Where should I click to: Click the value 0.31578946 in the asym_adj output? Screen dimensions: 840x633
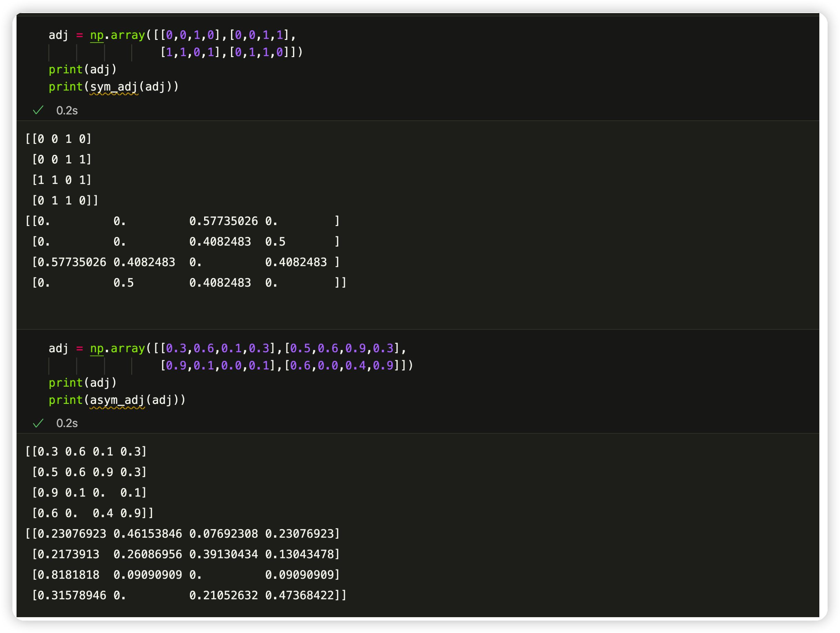[x=72, y=596]
